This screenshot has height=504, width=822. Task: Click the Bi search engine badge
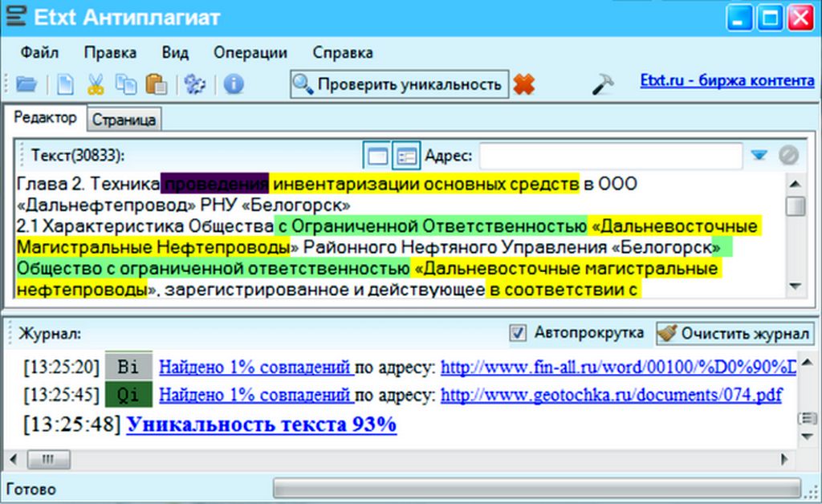[129, 366]
